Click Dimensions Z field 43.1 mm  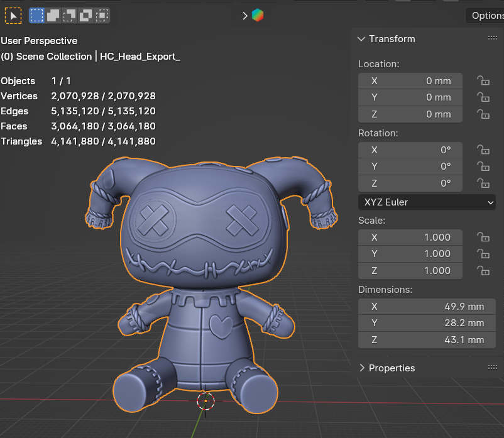pyautogui.click(x=427, y=340)
